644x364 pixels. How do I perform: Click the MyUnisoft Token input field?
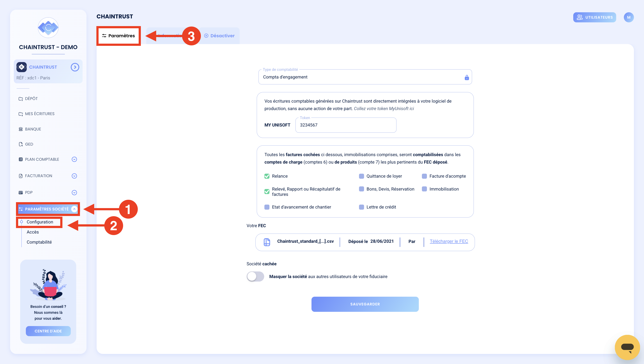click(x=346, y=125)
